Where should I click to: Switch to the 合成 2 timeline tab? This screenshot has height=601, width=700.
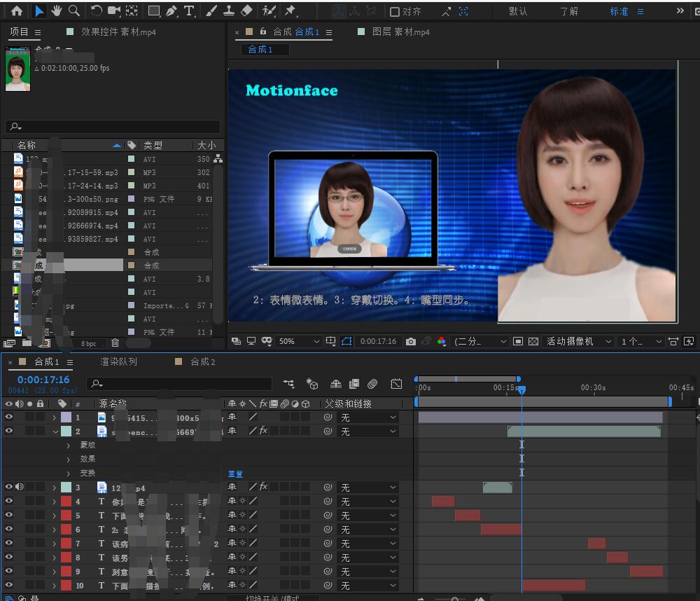pyautogui.click(x=203, y=362)
